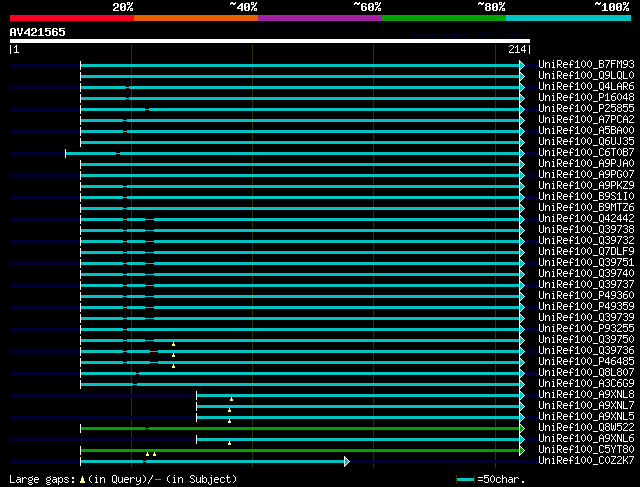
Task: Select the UniRef100_A9XNL5 label
Action: (586, 417)
